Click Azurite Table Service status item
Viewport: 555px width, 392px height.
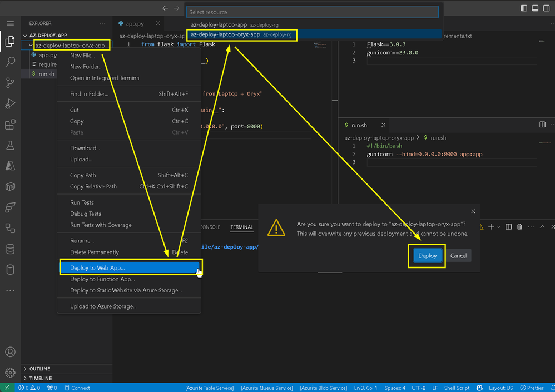(x=209, y=388)
